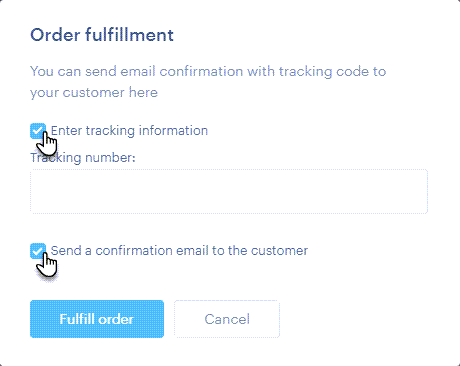Click the 'Tracking number:' field label

click(x=83, y=158)
